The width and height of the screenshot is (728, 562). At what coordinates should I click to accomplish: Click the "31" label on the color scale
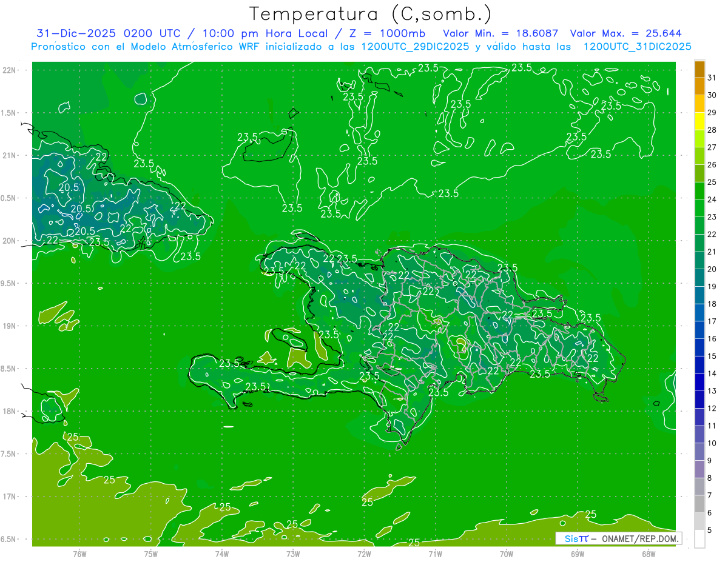[x=712, y=78]
